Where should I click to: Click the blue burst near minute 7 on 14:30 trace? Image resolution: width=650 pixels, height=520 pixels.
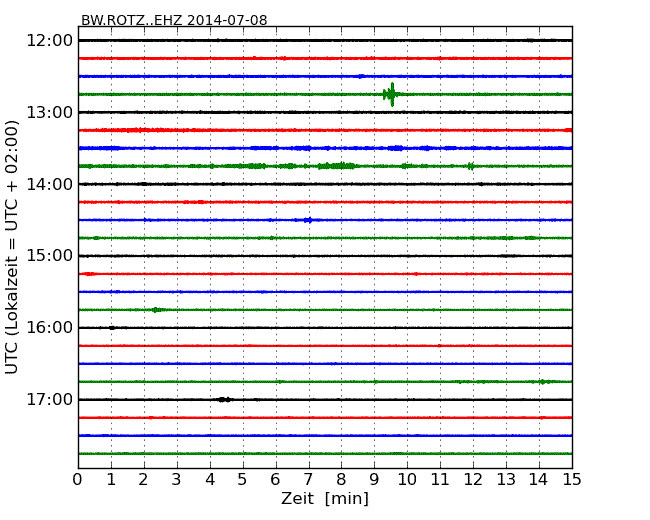[308, 220]
